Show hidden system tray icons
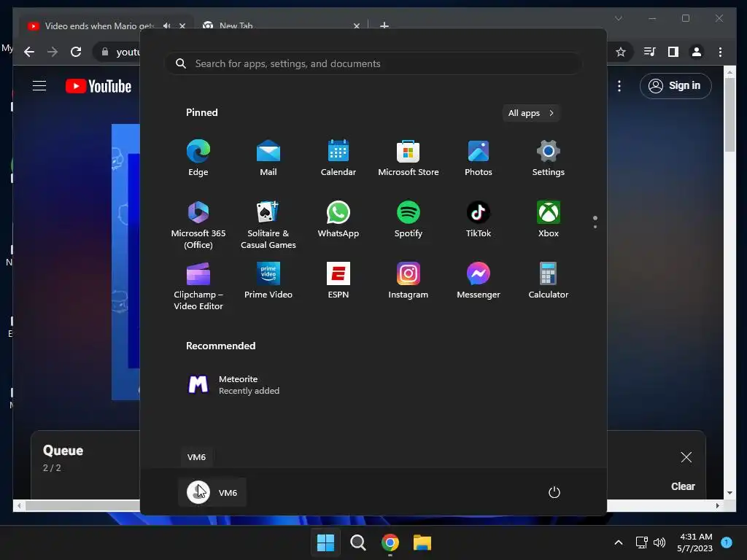Screen dimensions: 747x560 [x=619, y=542]
